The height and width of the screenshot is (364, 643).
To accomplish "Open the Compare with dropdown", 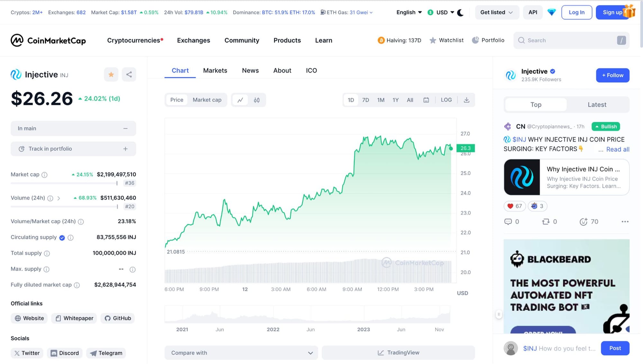I will (241, 353).
